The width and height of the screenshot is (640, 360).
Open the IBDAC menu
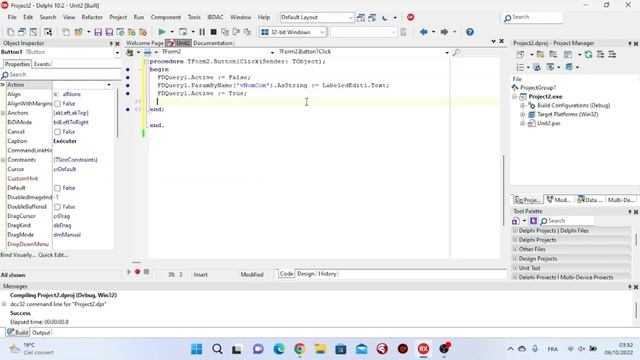(x=215, y=17)
